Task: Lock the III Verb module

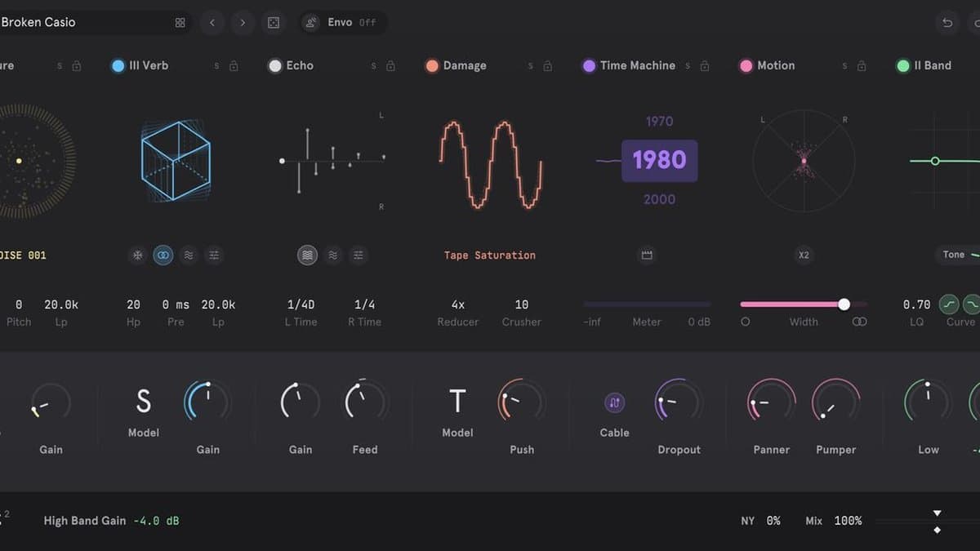Action: [x=234, y=66]
